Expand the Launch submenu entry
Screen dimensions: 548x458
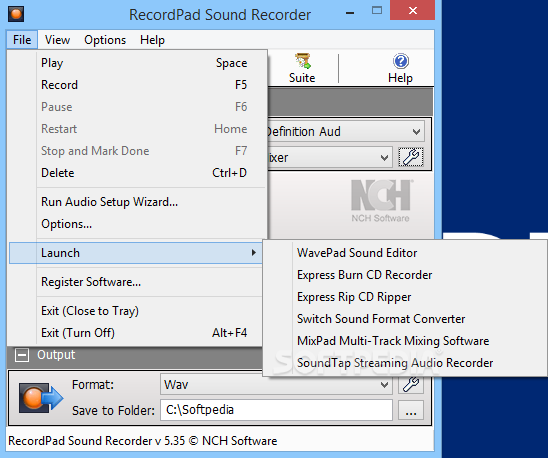136,253
